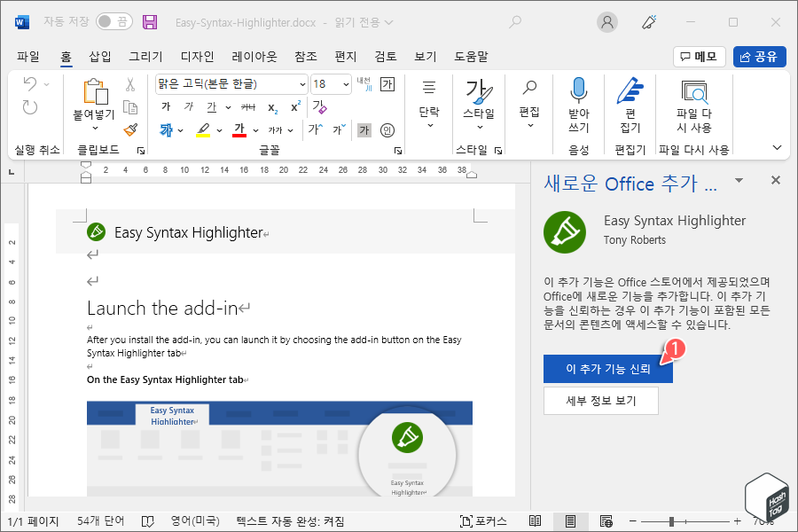Switch to Read Mode view icon
This screenshot has width=798, height=532.
click(x=535, y=521)
